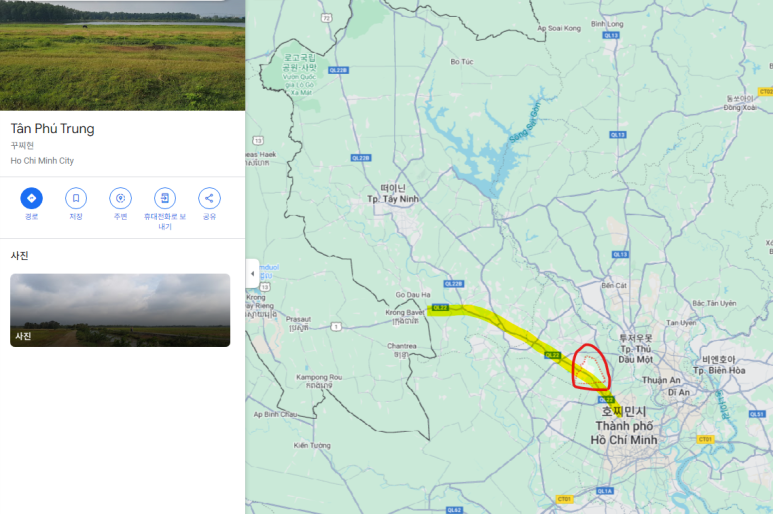Click the QL22B road shield near Go Dau Ha
Image resolution: width=773 pixels, height=514 pixels.
(x=454, y=284)
